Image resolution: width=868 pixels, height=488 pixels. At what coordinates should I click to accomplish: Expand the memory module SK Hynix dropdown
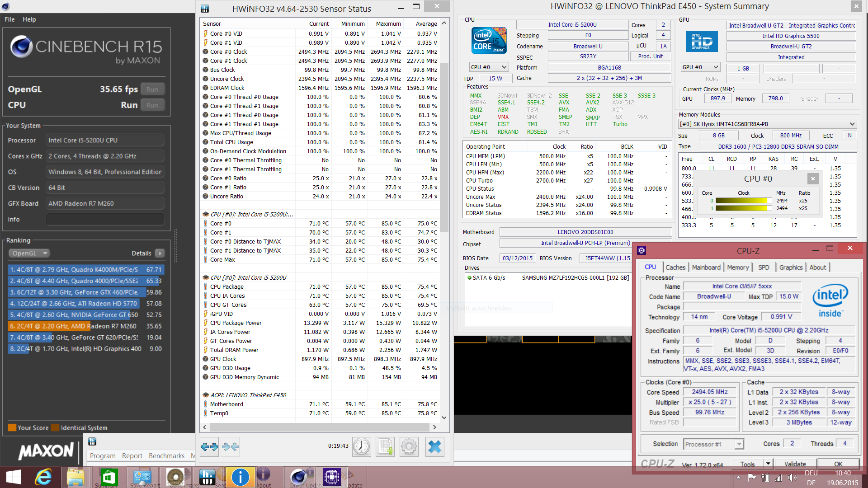[767, 124]
